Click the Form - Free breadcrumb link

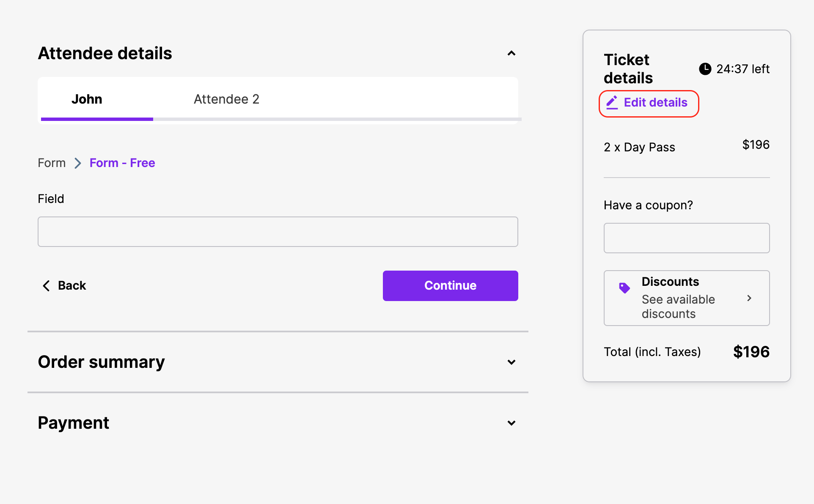click(x=122, y=163)
